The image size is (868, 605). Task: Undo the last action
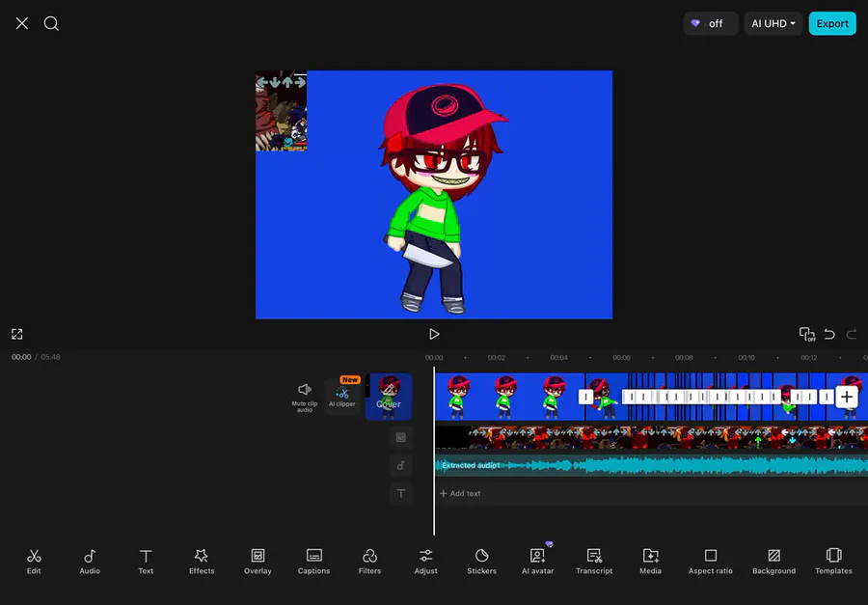click(x=829, y=334)
